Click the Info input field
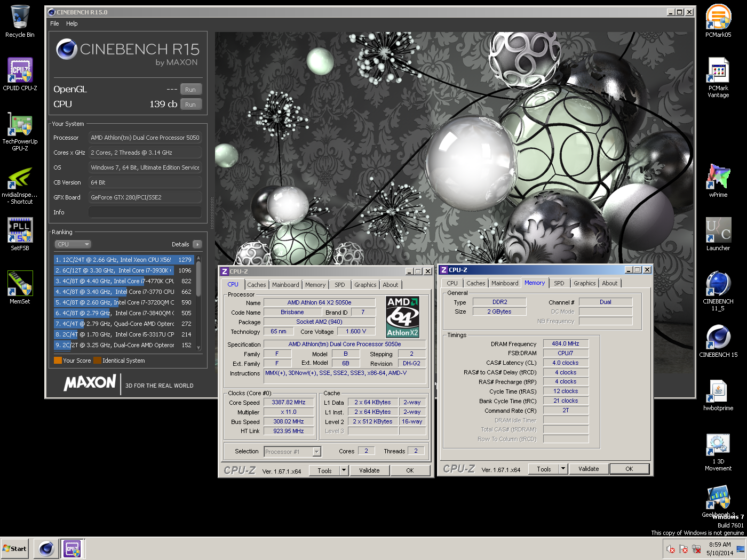This screenshot has height=560, width=747. (145, 212)
